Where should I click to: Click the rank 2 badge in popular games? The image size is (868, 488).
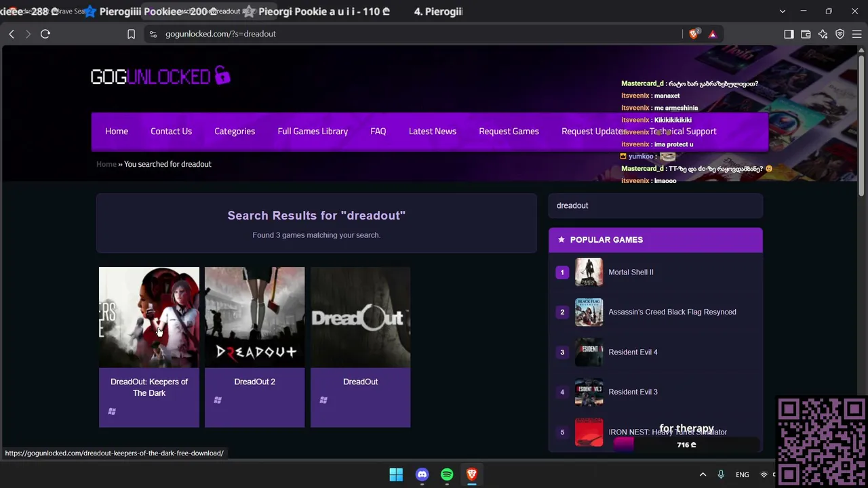(x=561, y=312)
